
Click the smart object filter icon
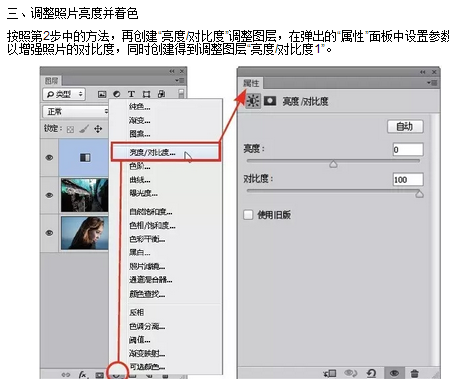161,94
